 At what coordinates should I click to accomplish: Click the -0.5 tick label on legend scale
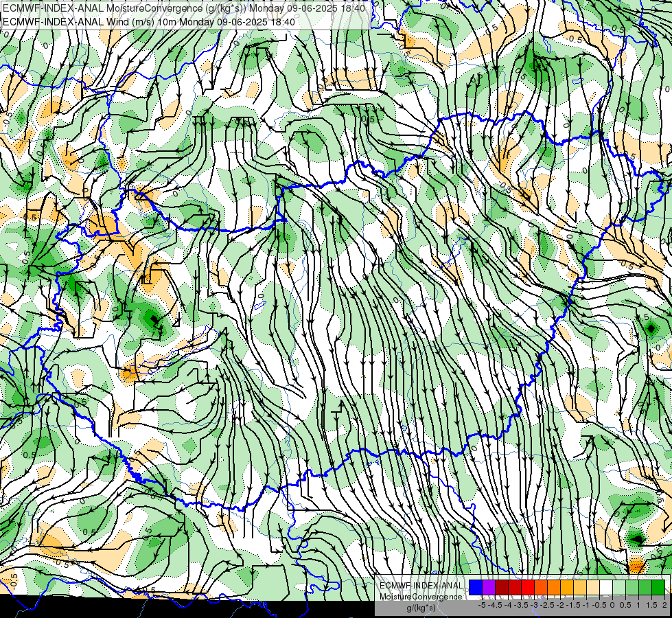[599, 605]
